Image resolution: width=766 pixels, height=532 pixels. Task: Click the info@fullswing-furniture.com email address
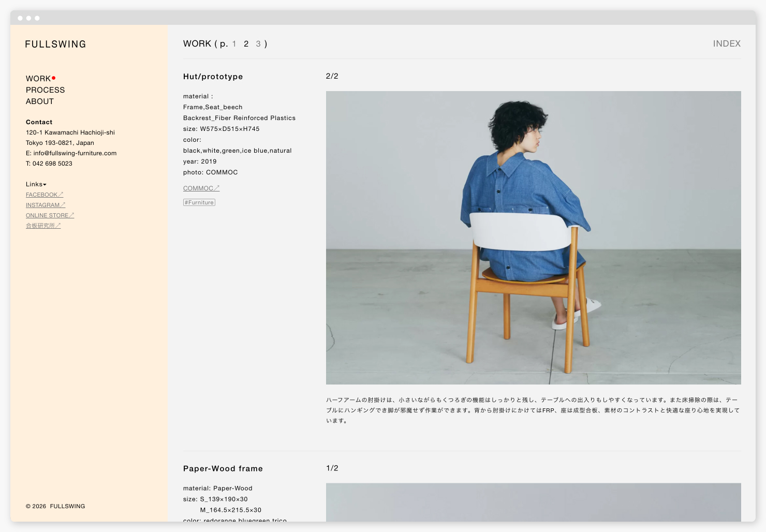click(x=75, y=153)
